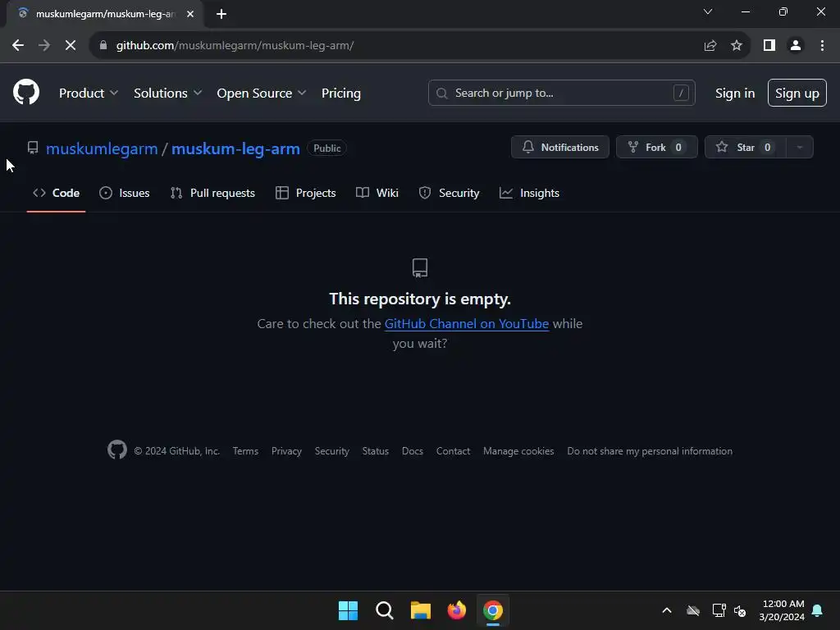
Task: Click the repository icon beside muskumlegarm
Action: [33, 148]
